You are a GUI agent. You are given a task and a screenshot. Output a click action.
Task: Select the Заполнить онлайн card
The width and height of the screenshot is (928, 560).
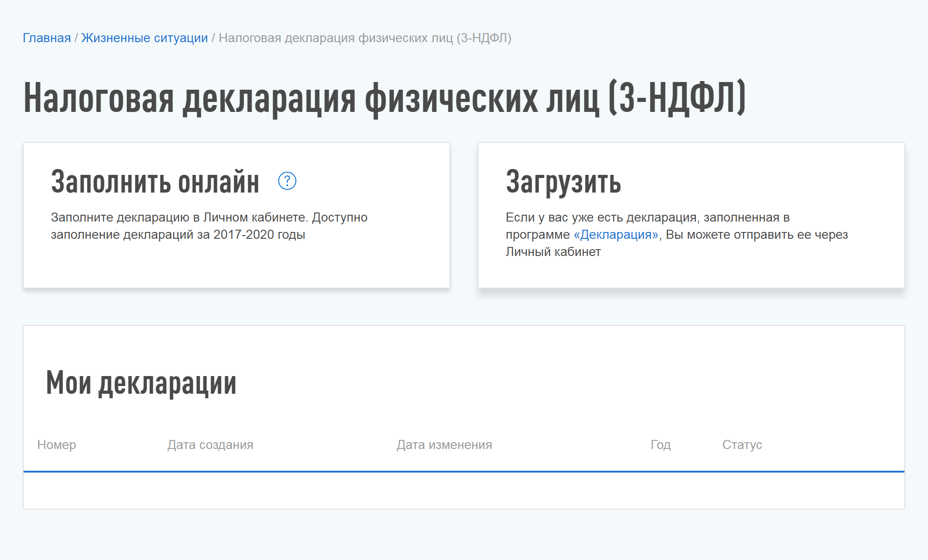237,215
